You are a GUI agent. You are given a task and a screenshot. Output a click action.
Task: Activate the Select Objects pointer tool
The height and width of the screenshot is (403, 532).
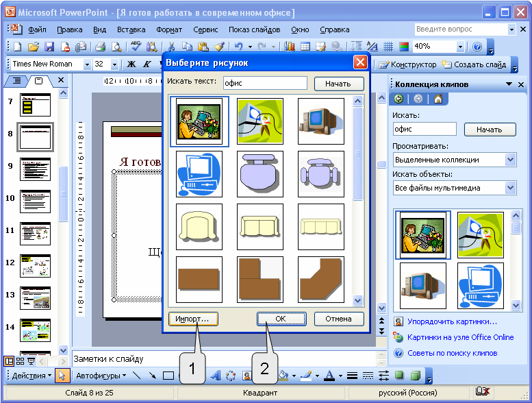(x=62, y=376)
